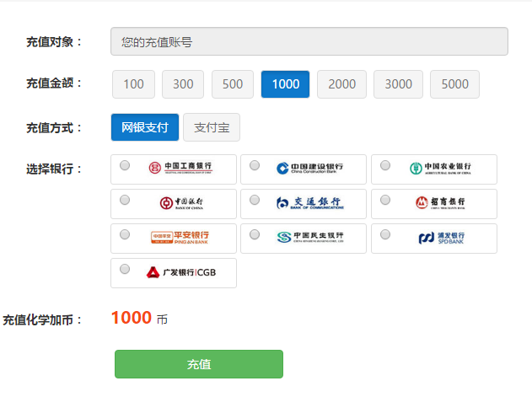Click the Bank of China logo
Screen dimensions: 532x397
coord(180,203)
